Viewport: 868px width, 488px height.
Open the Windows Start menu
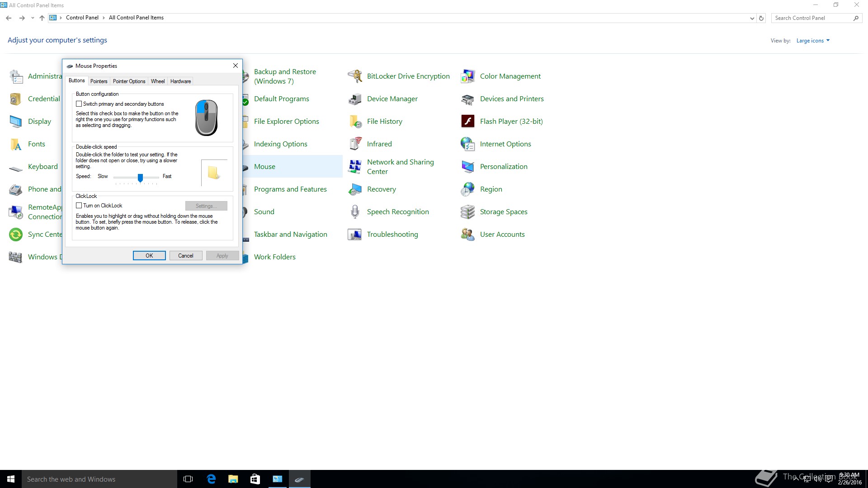pos(11,479)
